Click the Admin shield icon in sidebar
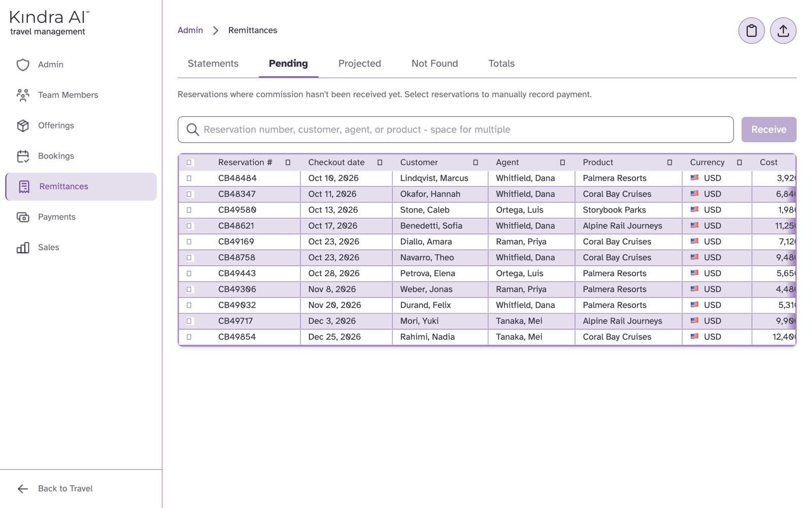This screenshot has height=508, width=812. (x=23, y=65)
